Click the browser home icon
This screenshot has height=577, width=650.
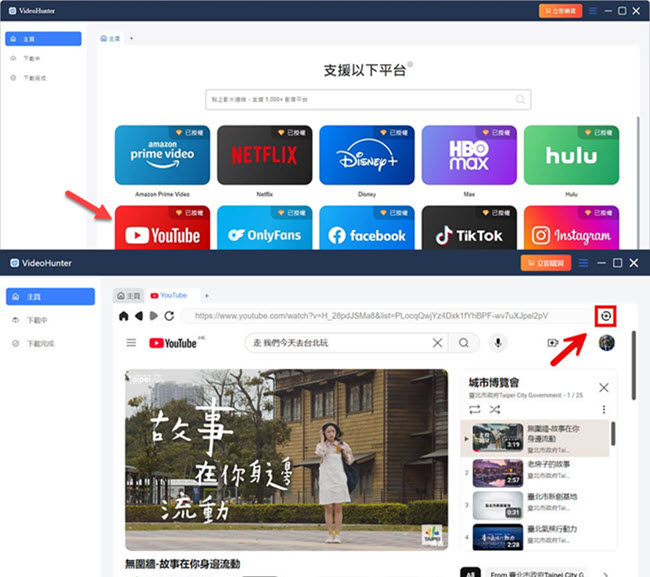point(124,316)
